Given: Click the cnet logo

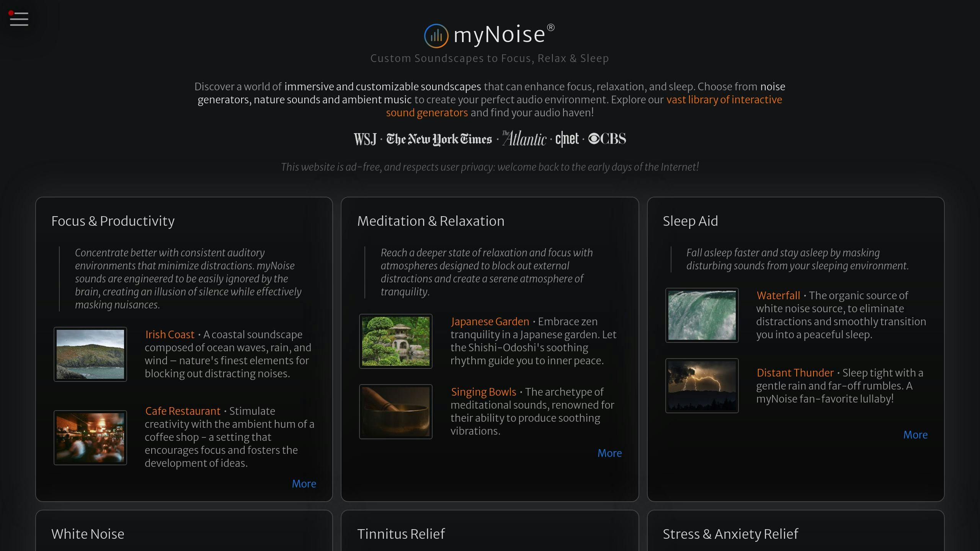Looking at the screenshot, I should (567, 139).
